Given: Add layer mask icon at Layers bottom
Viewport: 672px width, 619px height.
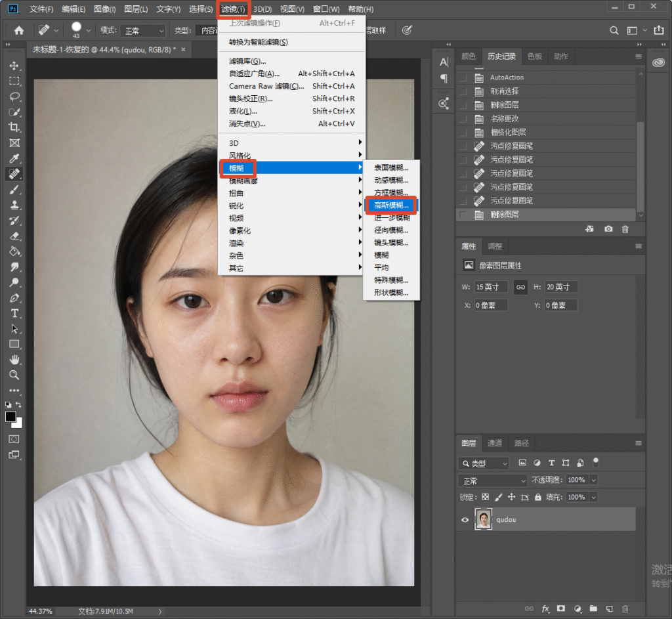Looking at the screenshot, I should pyautogui.click(x=561, y=608).
